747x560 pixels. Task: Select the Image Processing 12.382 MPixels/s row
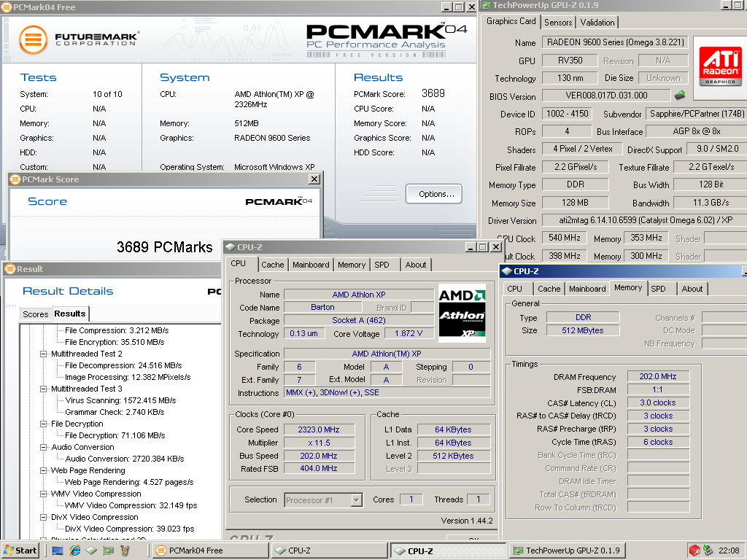tap(128, 377)
